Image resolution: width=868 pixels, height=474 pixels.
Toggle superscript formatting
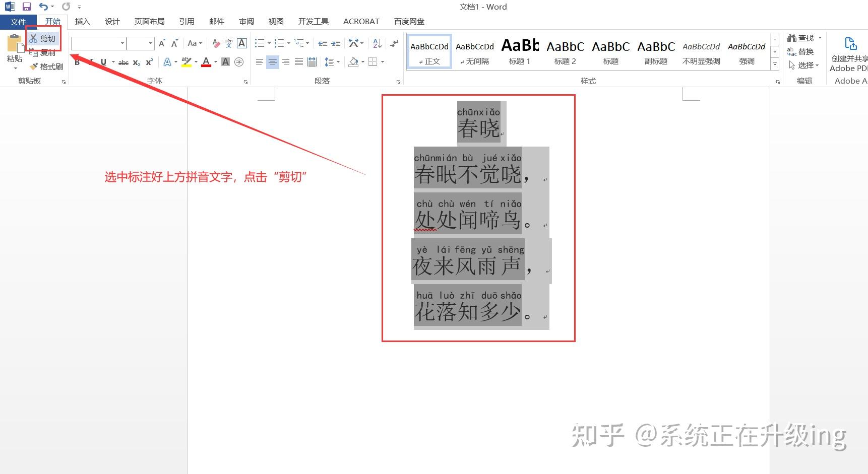tap(150, 62)
